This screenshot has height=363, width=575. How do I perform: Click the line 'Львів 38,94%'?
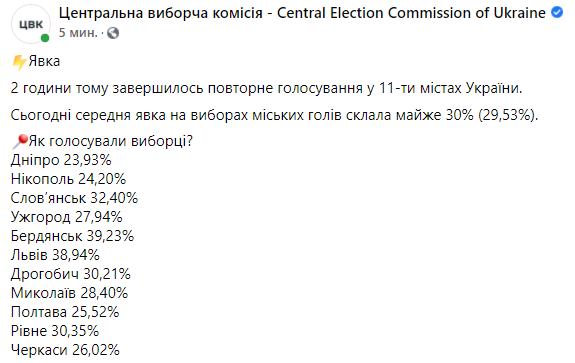(55, 255)
